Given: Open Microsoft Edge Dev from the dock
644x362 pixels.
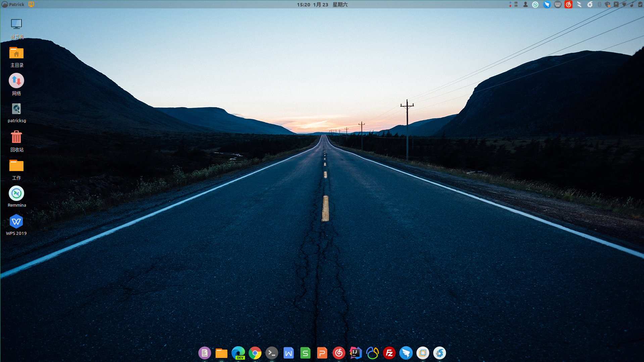Looking at the screenshot, I should coord(238,353).
